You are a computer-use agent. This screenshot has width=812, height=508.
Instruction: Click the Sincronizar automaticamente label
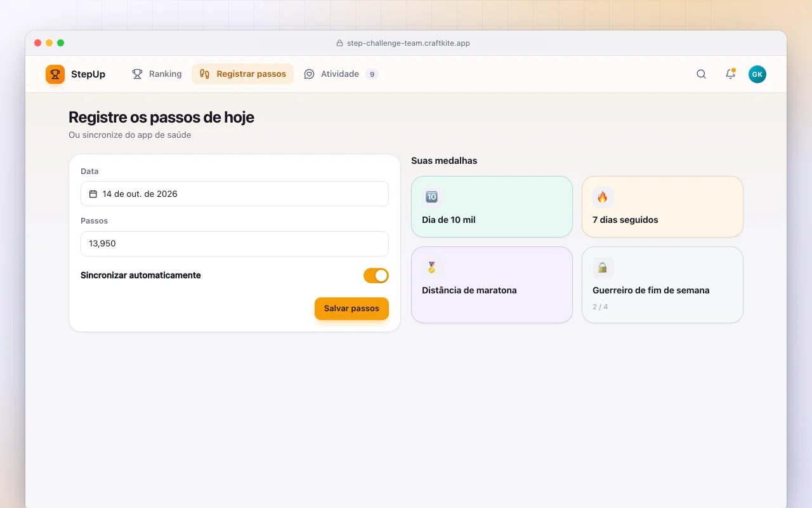point(141,276)
